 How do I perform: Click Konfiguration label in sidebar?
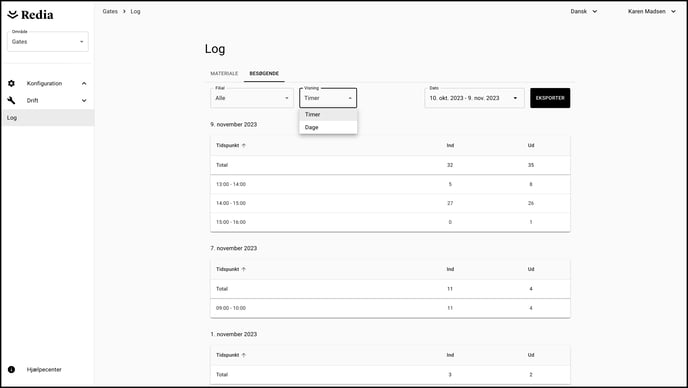tap(44, 83)
